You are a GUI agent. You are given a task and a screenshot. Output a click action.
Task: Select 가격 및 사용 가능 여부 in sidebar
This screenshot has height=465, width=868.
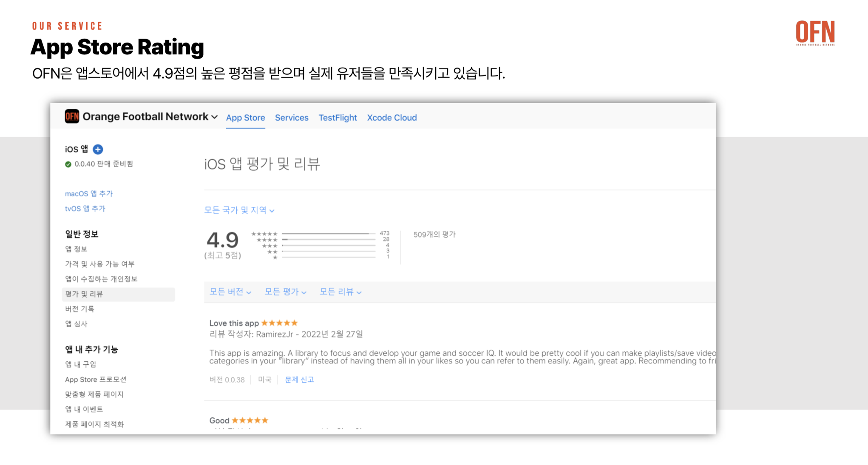click(100, 264)
